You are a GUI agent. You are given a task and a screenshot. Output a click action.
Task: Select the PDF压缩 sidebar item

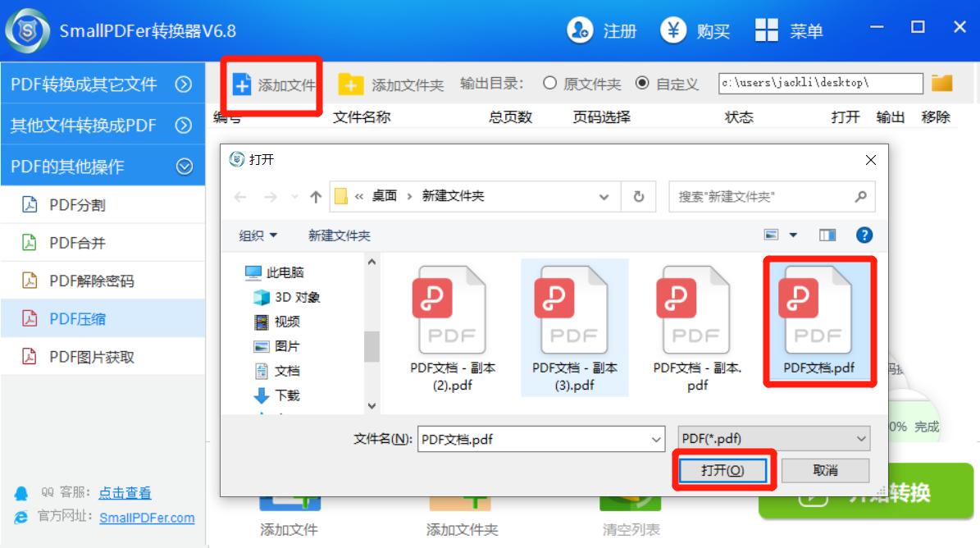click(x=103, y=318)
